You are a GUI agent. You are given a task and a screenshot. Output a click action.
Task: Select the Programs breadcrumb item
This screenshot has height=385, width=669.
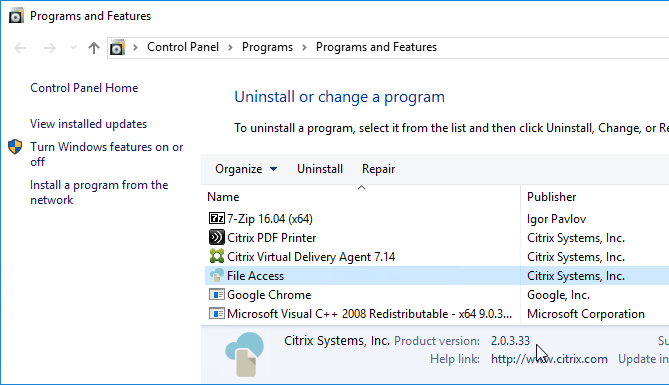pos(267,47)
